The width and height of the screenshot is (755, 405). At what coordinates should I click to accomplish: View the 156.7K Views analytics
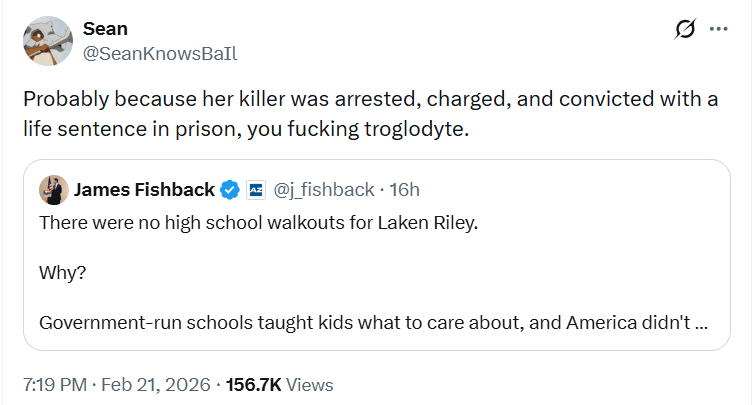click(280, 384)
